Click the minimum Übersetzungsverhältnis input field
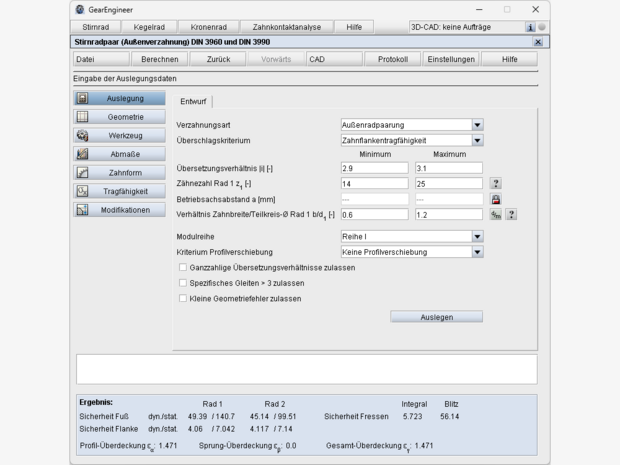 pyautogui.click(x=374, y=169)
